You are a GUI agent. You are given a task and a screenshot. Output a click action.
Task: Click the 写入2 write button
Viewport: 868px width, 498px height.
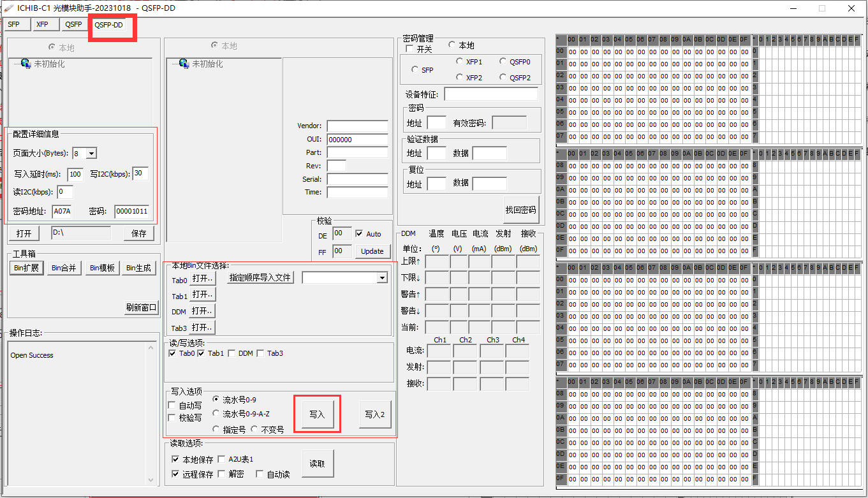tap(376, 414)
